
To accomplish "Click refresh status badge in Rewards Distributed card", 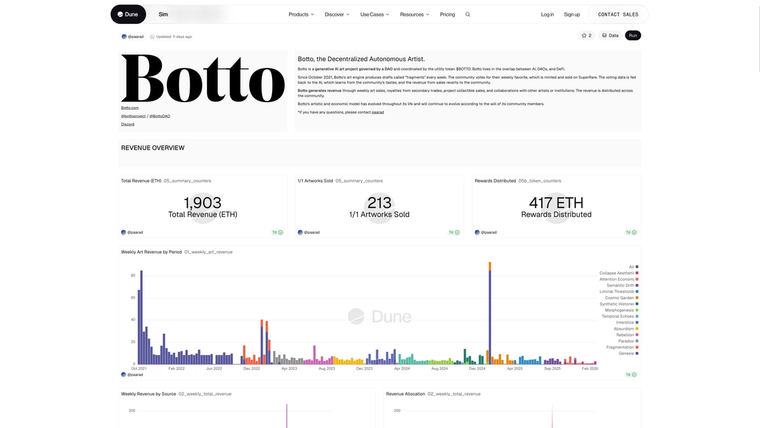I will (631, 232).
